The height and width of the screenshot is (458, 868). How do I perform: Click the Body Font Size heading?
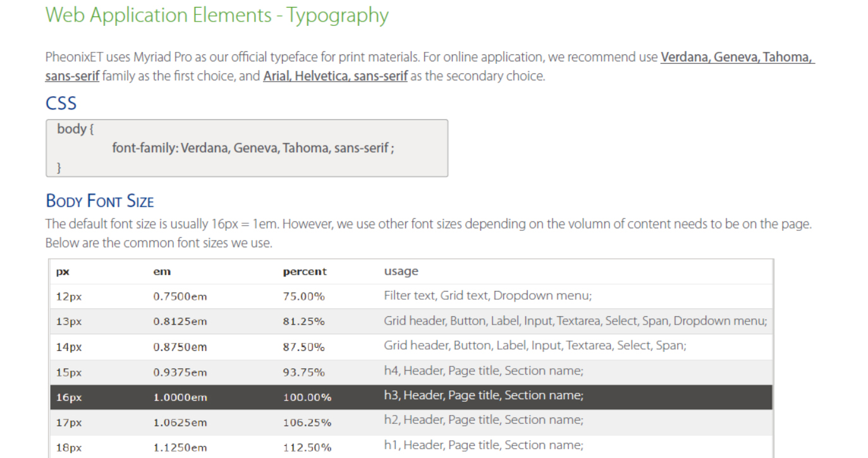tap(99, 200)
